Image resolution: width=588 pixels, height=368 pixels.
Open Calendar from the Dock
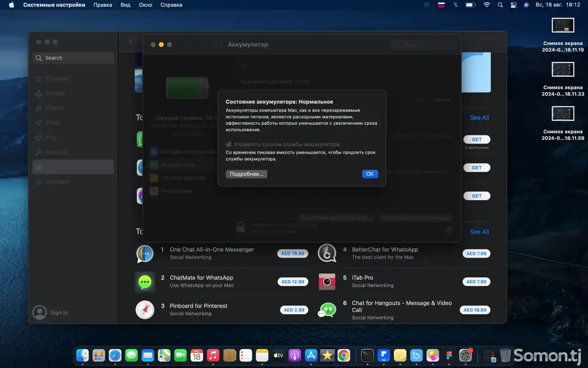coord(197,355)
